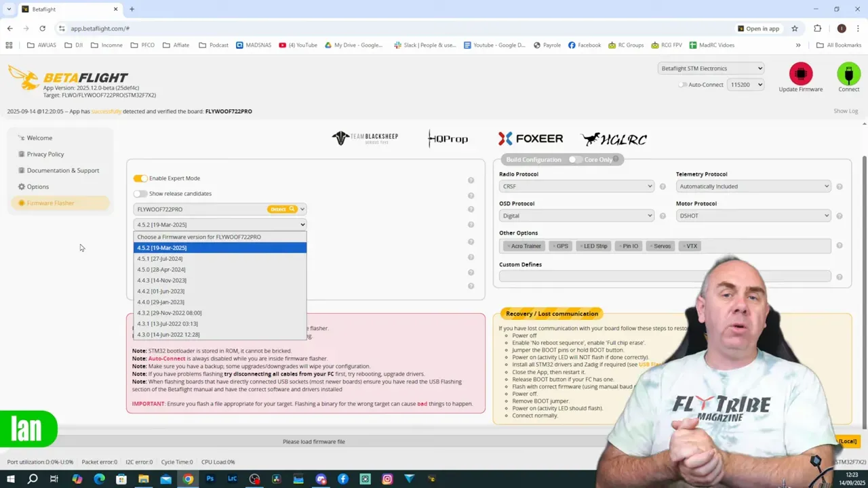This screenshot has width=868, height=488.
Task: Choose firmware 4.4.0 [29-Jan-2023]
Action: pos(220,302)
